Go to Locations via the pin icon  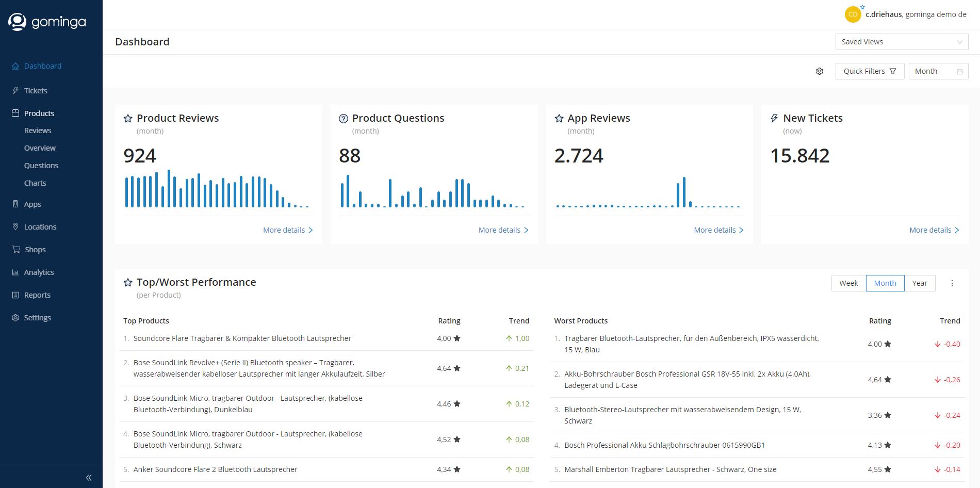click(40, 226)
